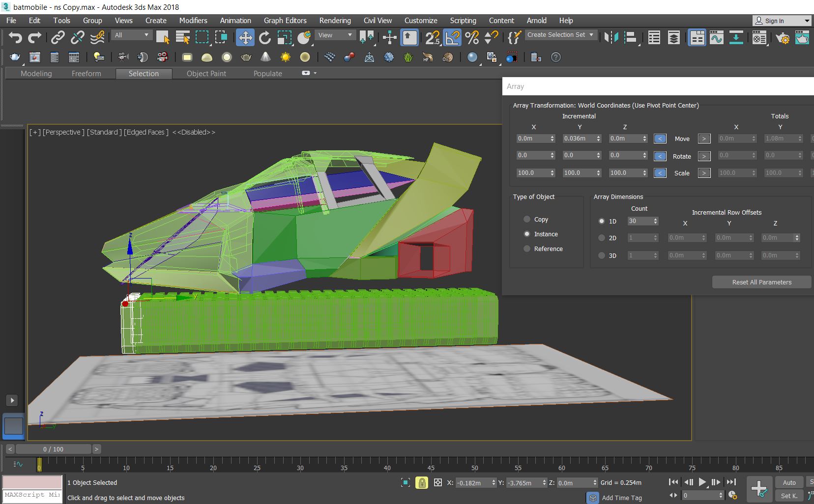Open the All selection filter dropdown
The height and width of the screenshot is (504, 814).
[132, 35]
